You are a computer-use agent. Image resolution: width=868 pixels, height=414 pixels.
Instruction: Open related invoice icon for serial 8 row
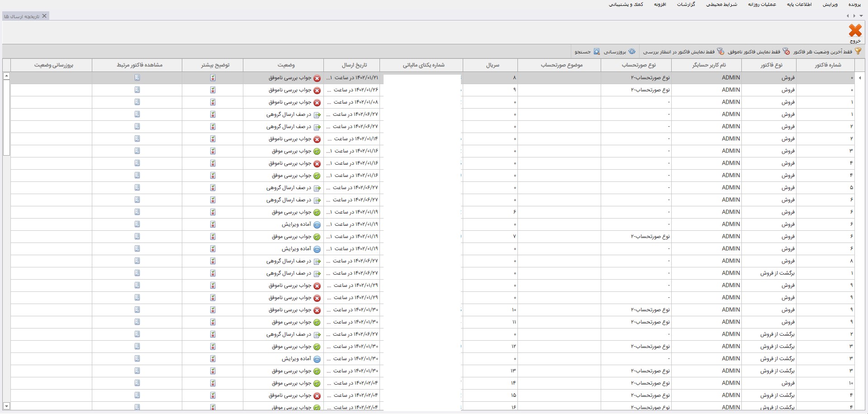tap(138, 78)
